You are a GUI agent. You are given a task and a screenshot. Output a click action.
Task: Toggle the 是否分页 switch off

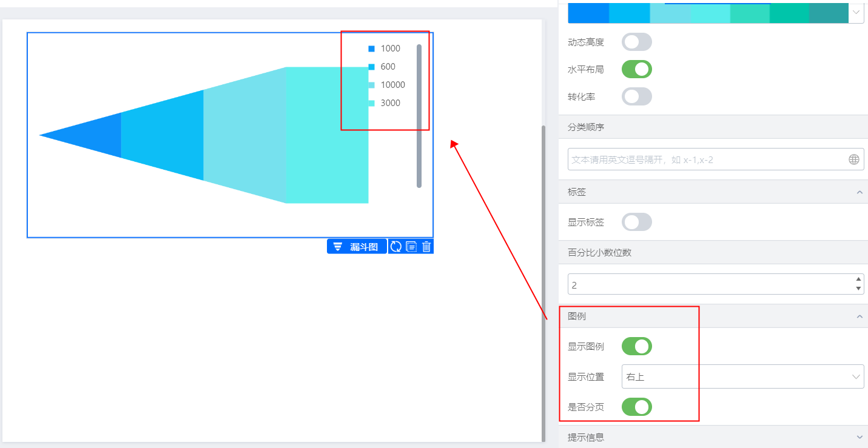tap(637, 407)
